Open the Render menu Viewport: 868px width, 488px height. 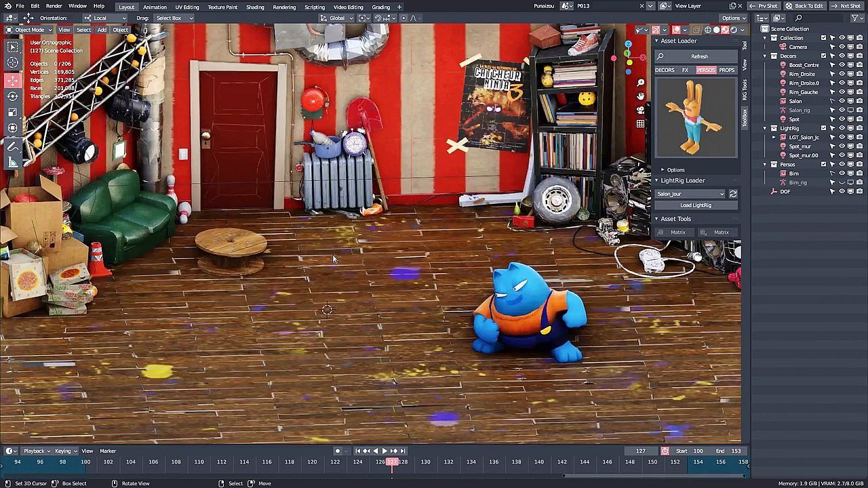click(x=54, y=6)
